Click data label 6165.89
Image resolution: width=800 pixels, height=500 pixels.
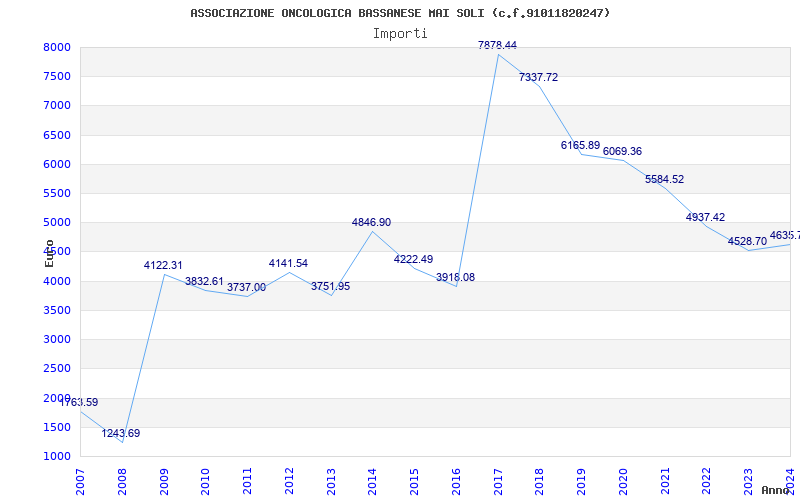580,145
